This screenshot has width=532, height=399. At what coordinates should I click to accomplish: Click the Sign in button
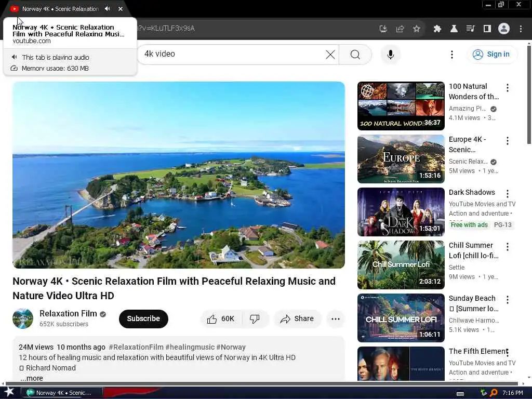pos(491,54)
